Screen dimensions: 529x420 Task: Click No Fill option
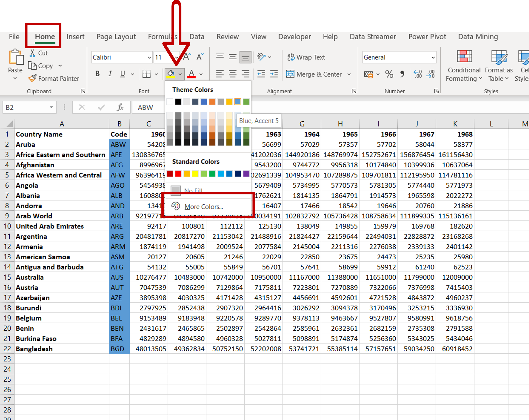point(193,190)
